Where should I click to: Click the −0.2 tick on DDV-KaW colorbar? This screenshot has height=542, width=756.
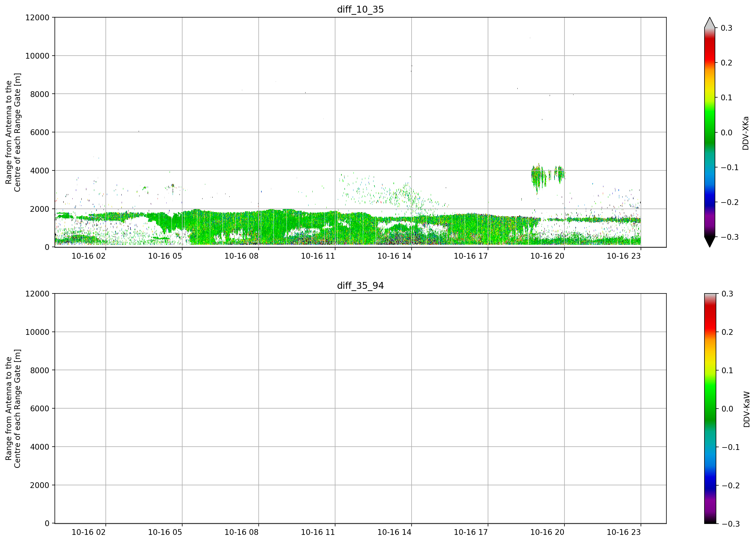click(731, 486)
